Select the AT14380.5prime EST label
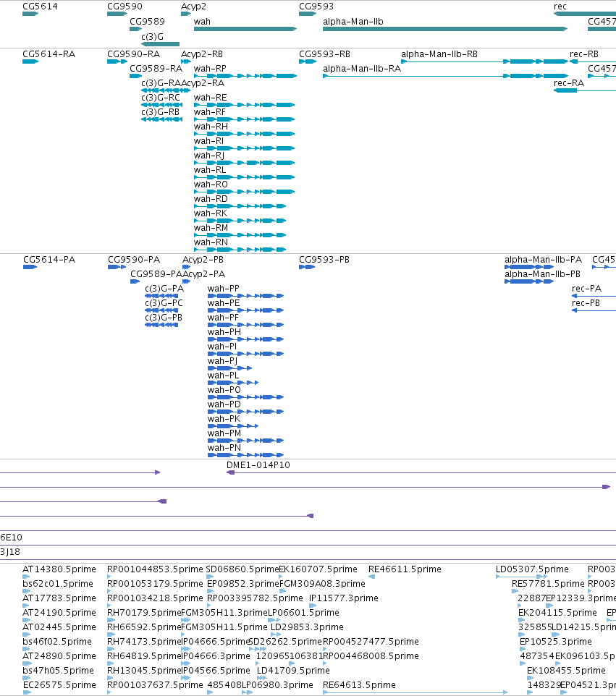616x696 pixels. (x=59, y=569)
